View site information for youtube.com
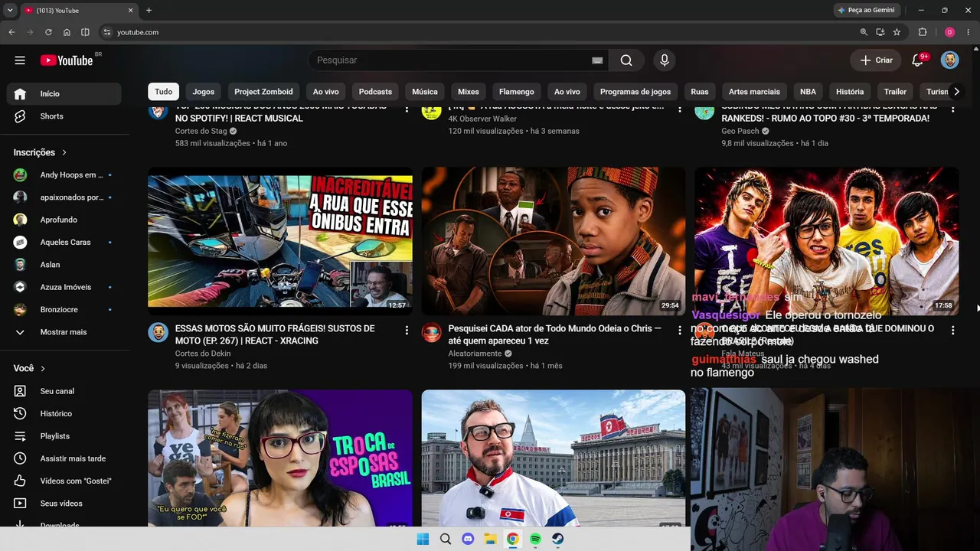The image size is (980, 551). 107,32
